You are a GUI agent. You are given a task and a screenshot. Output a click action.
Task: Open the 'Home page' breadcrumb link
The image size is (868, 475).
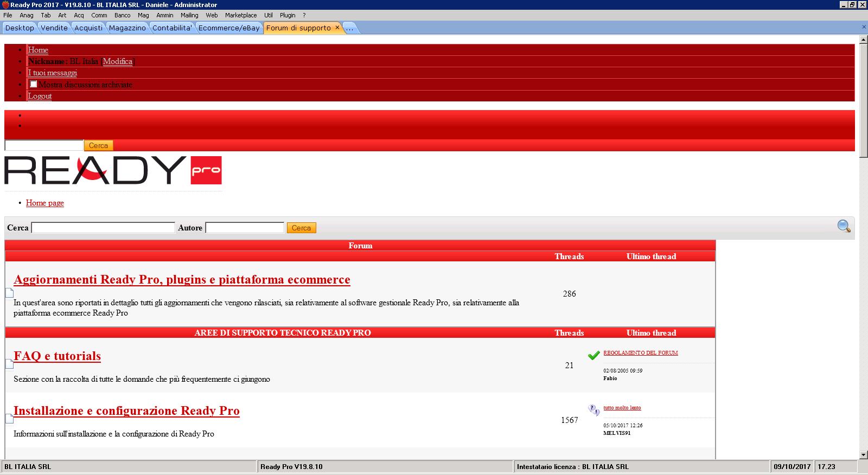[x=45, y=203]
